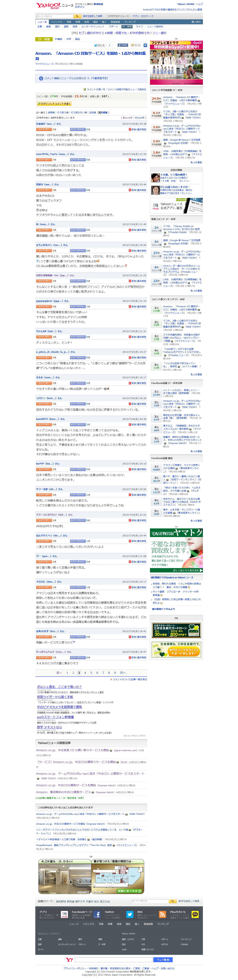Click the bottom search bar magnifier button
Image resolution: width=238 pixels, height=980 pixels.
pos(173,901)
